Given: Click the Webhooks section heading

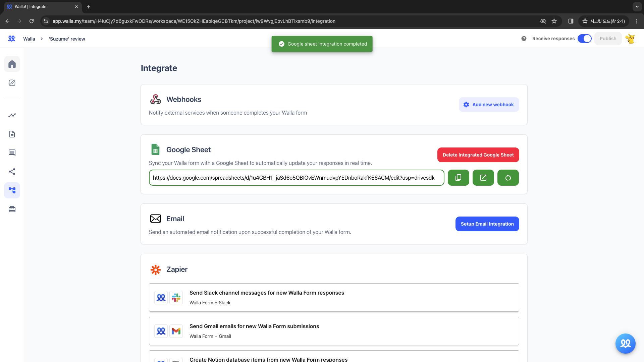Looking at the screenshot, I should 184,100.
